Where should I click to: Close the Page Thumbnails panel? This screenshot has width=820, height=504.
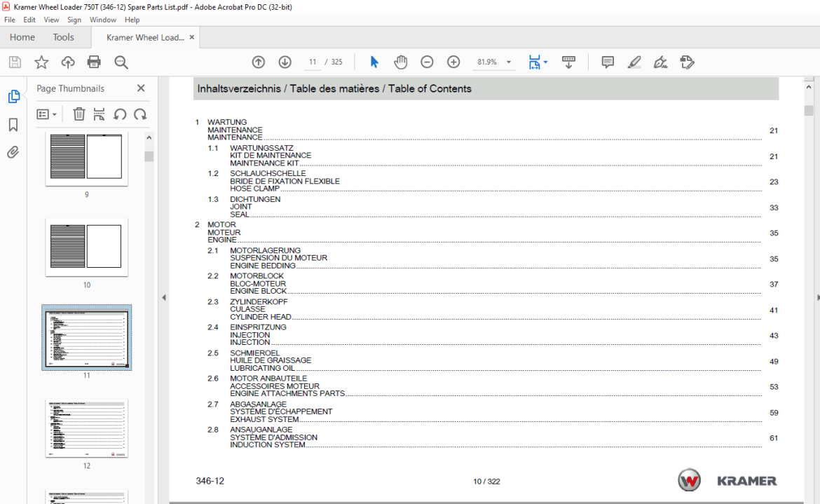[x=141, y=88]
